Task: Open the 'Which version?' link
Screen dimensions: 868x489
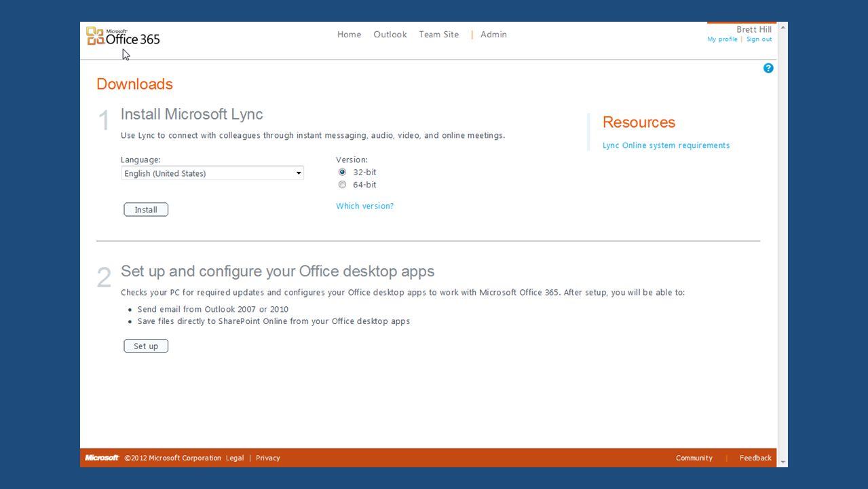Action: [x=365, y=206]
